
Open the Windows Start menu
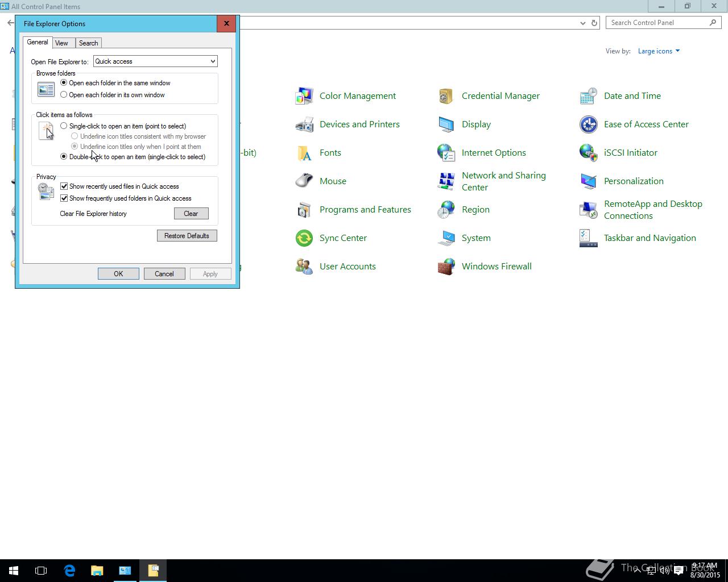14,571
